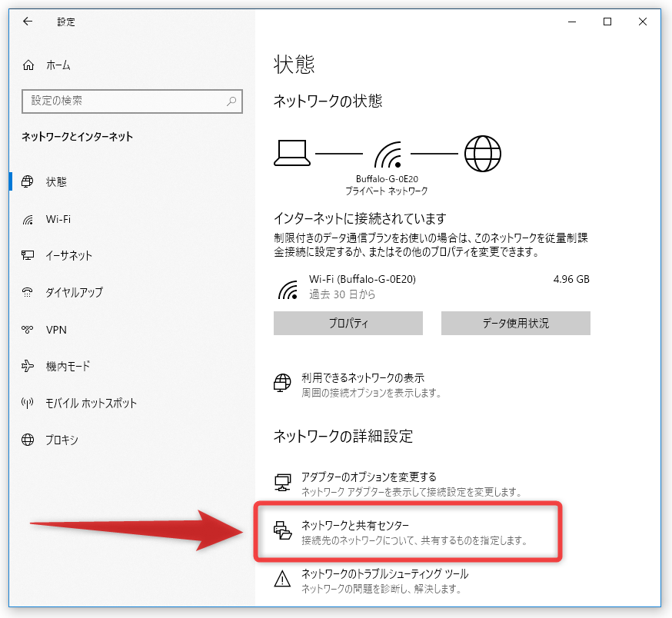Click the ネットワークの詳細設定 heading
The width and height of the screenshot is (672, 618).
[x=343, y=437]
